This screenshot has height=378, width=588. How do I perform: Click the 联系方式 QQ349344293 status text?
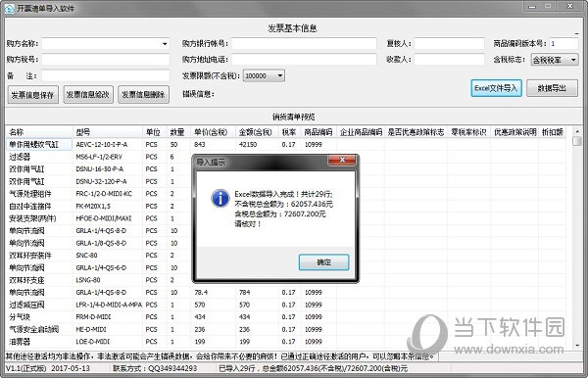tap(155, 368)
